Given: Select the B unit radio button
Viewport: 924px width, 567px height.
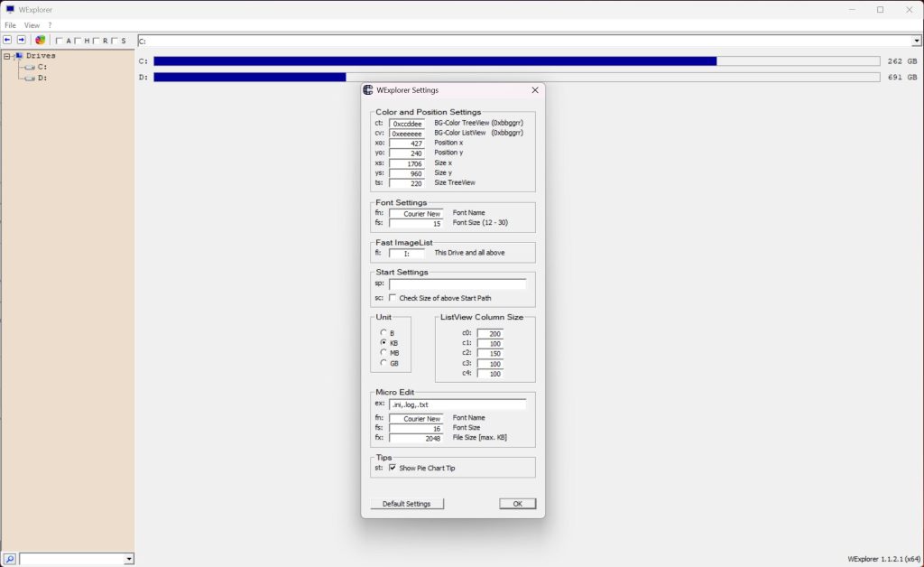Looking at the screenshot, I should (x=383, y=332).
